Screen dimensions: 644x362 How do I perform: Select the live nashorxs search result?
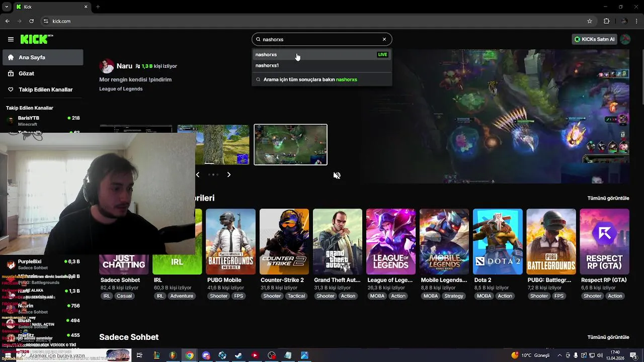[321, 54]
